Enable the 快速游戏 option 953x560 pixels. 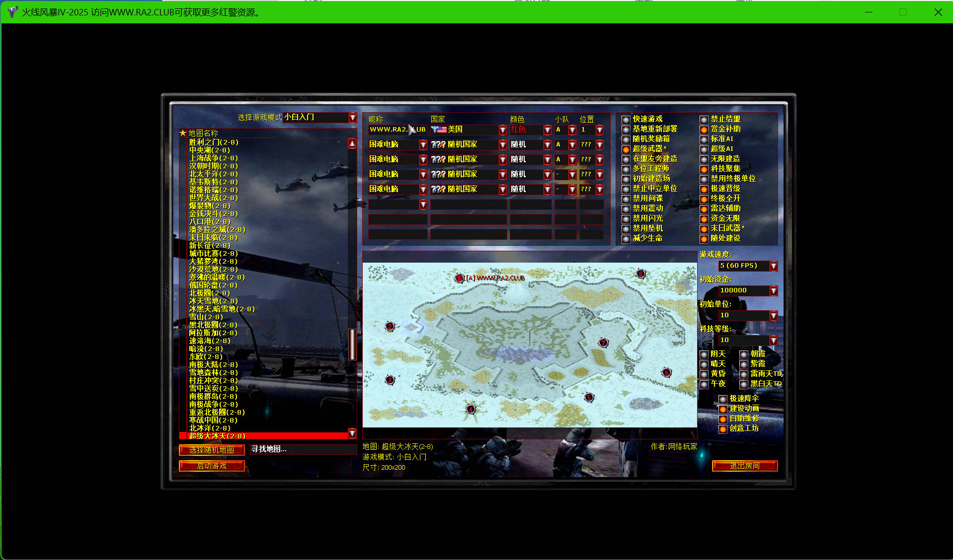[626, 120]
